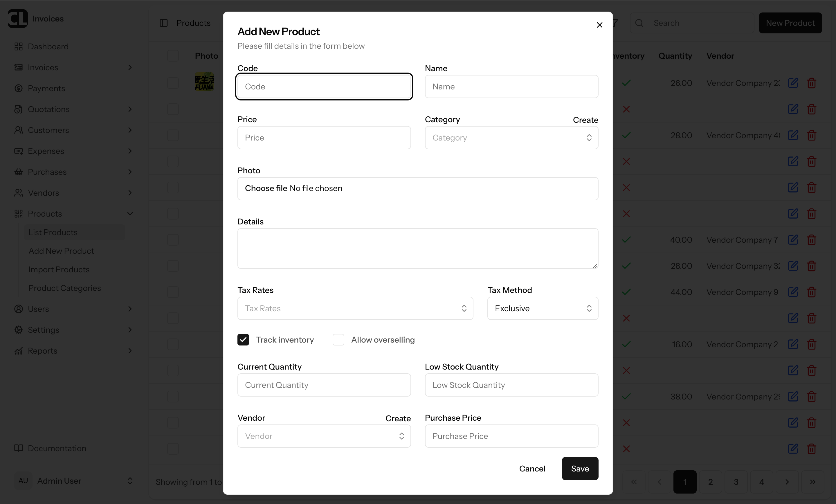Open the Tax Method dropdown showing Exclusive
The image size is (836, 504).
point(543,308)
